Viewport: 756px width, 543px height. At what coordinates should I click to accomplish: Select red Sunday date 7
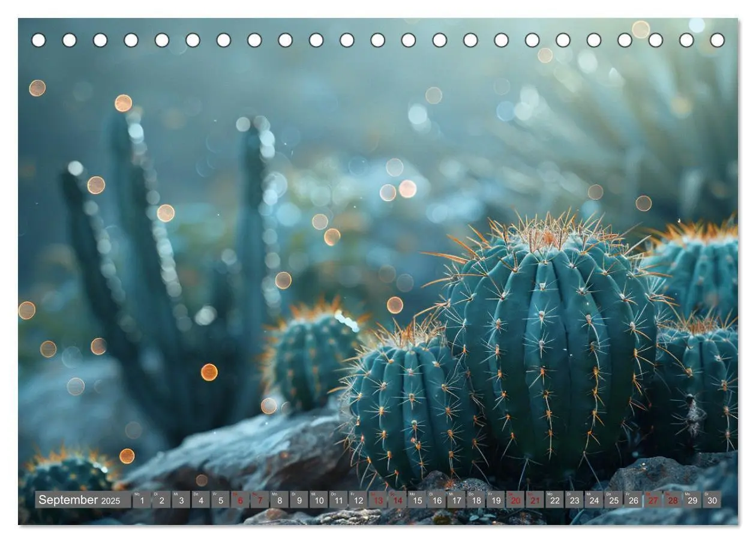coord(260,500)
